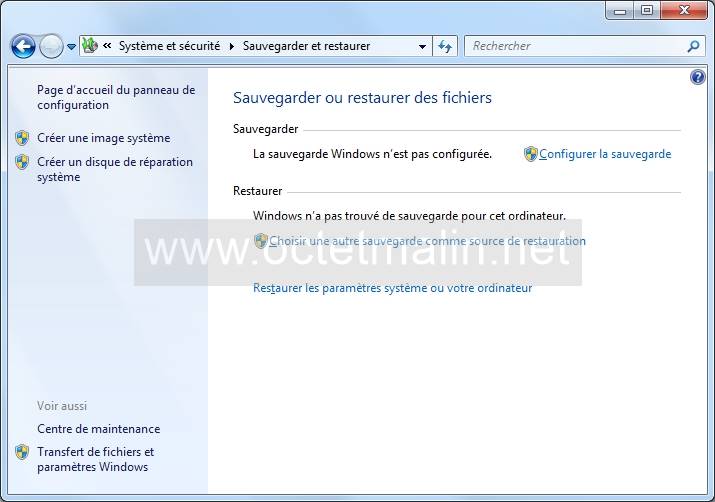The image size is (715, 502).
Task: Click shield icon beside 'Transfert de fichiers'
Action: point(22,452)
